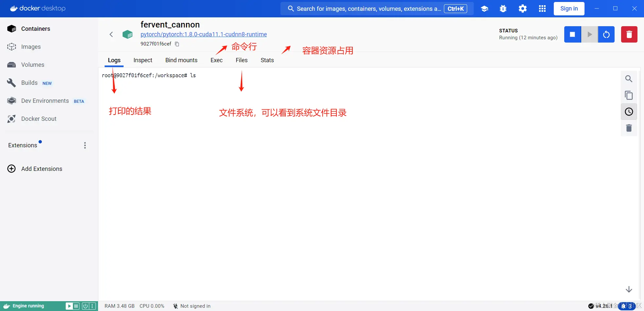Click the engine power button

click(85, 306)
